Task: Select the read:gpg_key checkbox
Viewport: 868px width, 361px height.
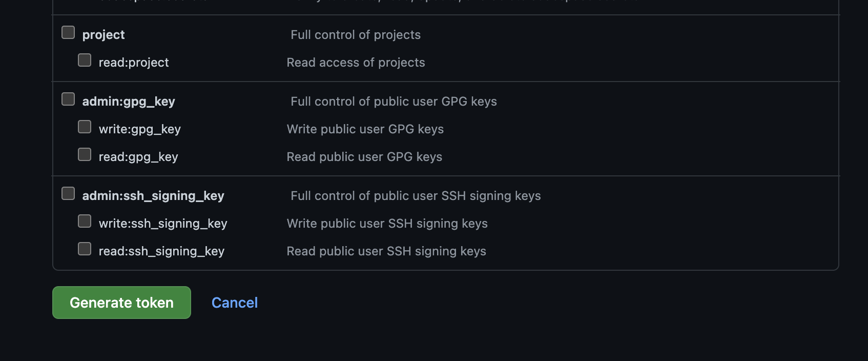Action: 85,154
